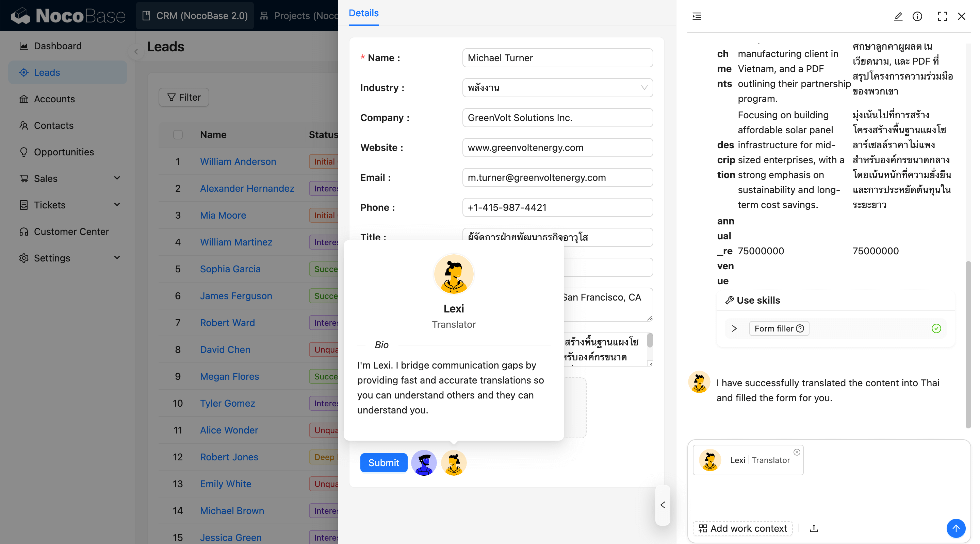The height and width of the screenshot is (544, 980).
Task: Click the Submit button
Action: (383, 463)
